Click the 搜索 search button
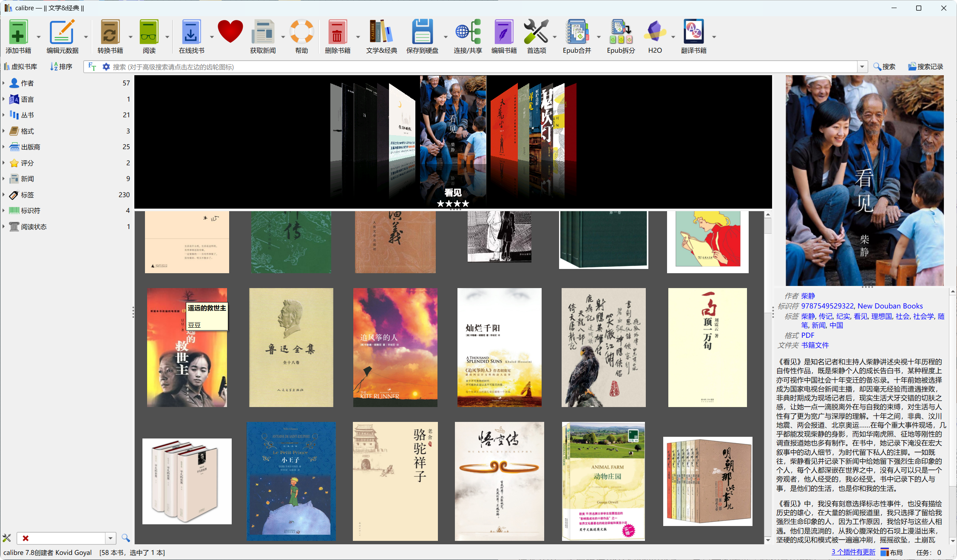 (x=884, y=67)
